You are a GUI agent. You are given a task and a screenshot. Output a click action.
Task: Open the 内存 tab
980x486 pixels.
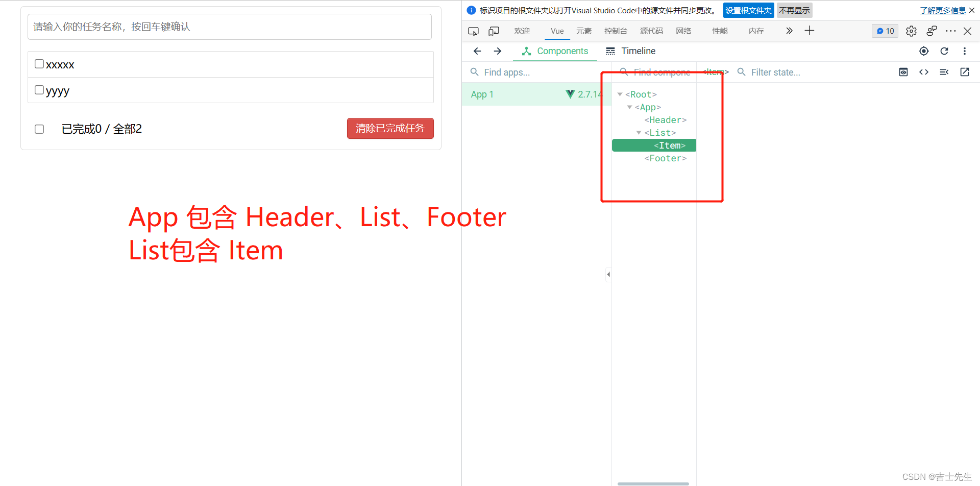756,31
